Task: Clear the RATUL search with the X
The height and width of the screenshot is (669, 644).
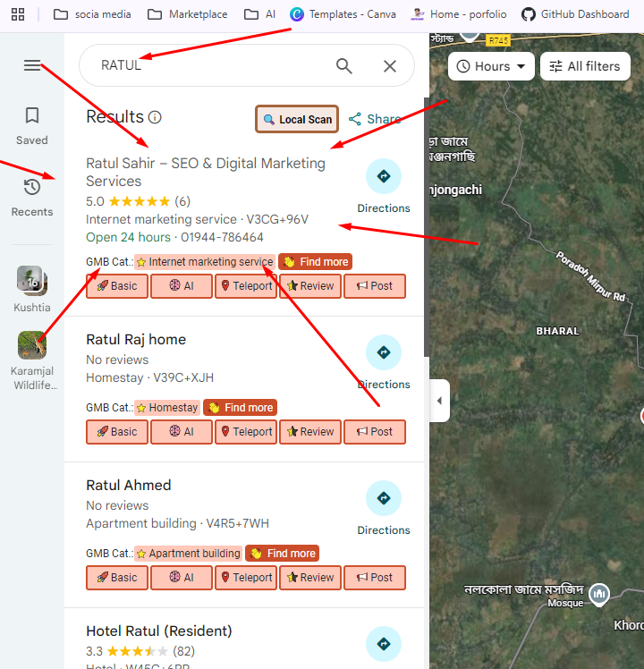Action: click(x=390, y=66)
